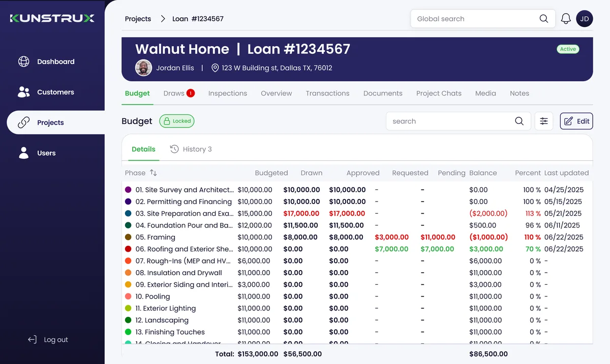Select row 02. Permitting and Financing
610x364 pixels.
357,202
